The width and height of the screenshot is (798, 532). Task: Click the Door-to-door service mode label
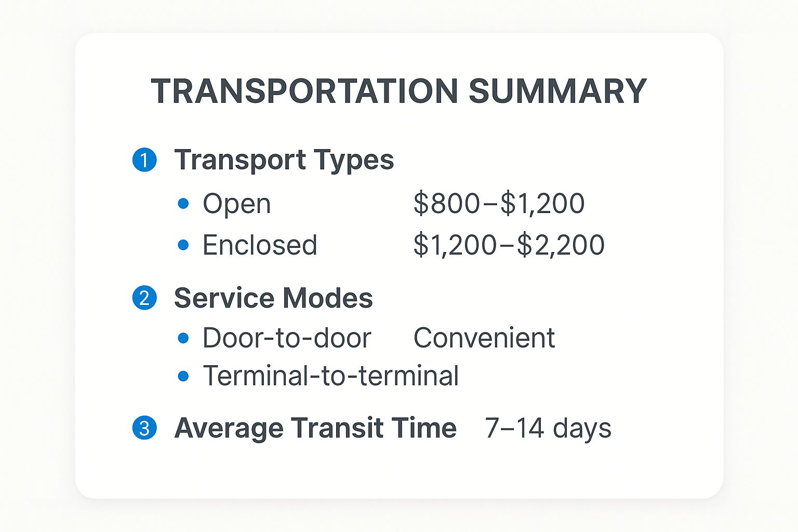coord(287,338)
